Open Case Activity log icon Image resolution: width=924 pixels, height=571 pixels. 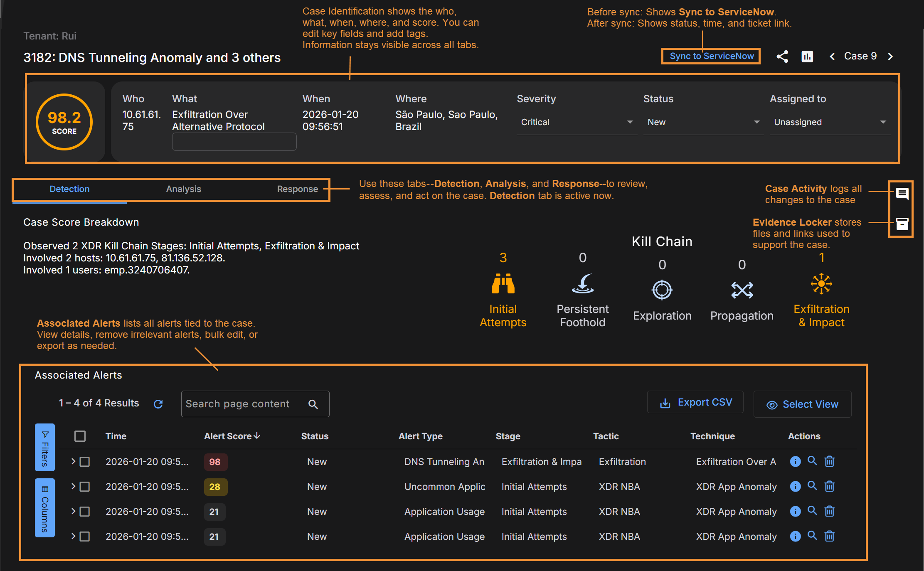(x=902, y=194)
